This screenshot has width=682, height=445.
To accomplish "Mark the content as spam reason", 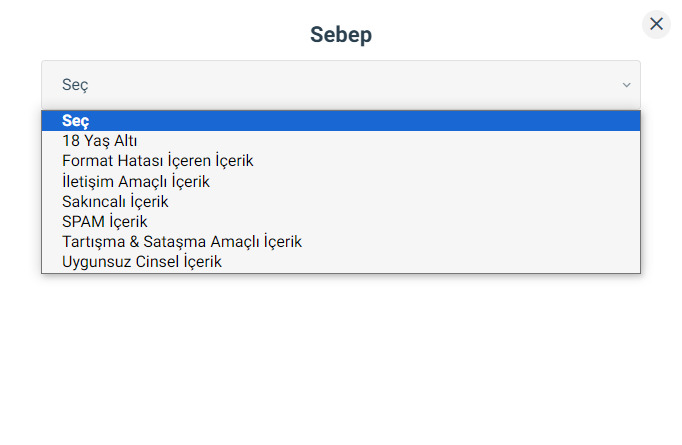I will pos(341,221).
